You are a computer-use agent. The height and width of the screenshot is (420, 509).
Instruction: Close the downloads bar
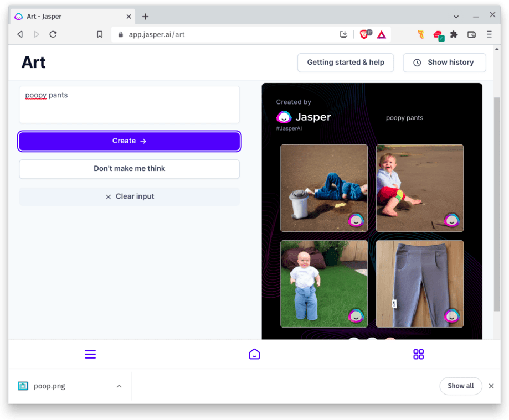(x=491, y=386)
